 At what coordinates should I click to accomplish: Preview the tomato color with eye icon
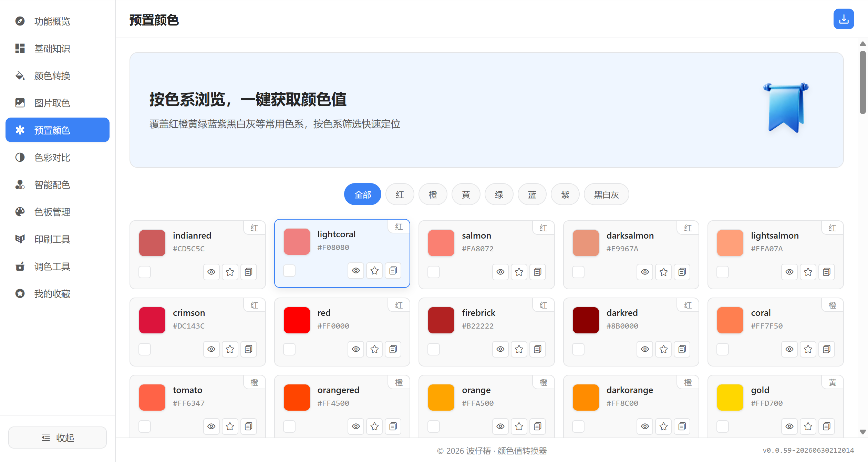point(211,426)
